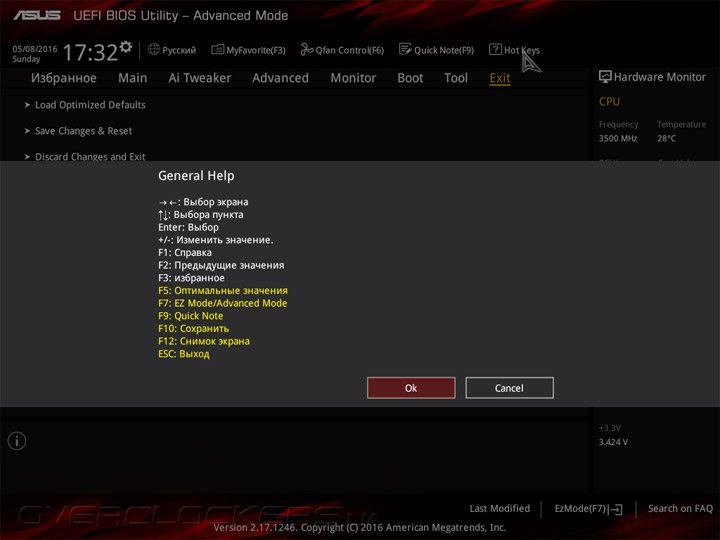Click the globe language icon

(x=154, y=49)
